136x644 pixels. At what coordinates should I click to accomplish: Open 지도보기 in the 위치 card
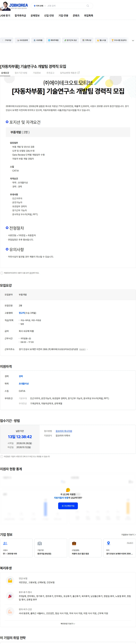click(x=130, y=543)
